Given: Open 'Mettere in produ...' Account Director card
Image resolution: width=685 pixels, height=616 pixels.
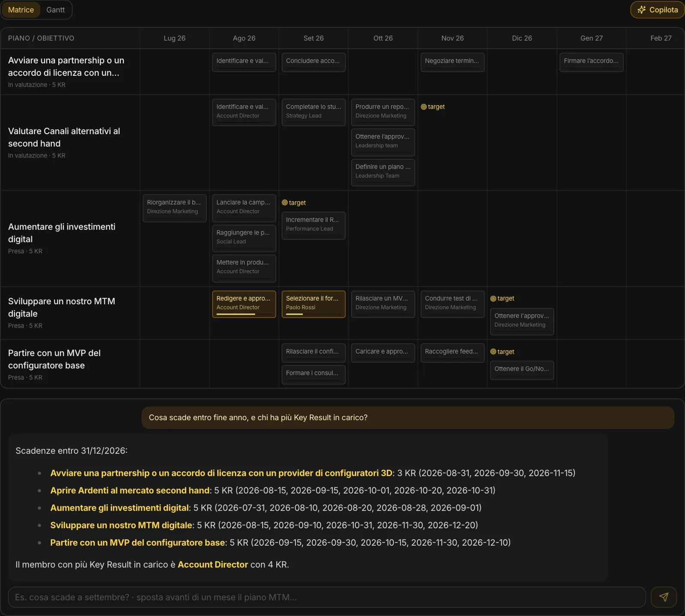Looking at the screenshot, I should coord(244,268).
